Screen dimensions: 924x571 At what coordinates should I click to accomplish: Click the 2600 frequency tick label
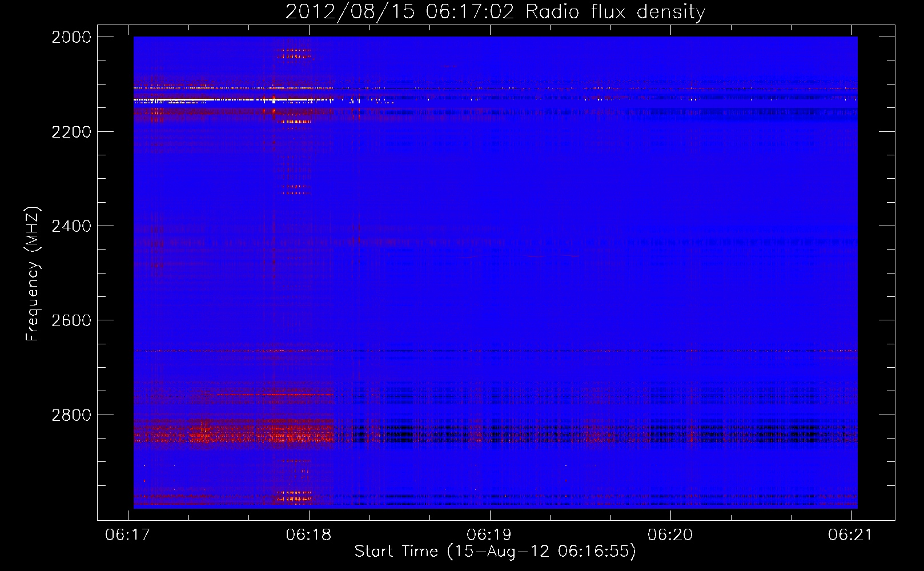[71, 320]
